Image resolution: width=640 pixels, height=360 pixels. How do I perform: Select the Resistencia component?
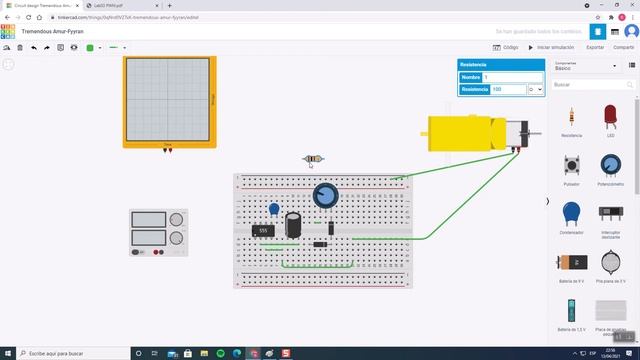[x=571, y=121]
